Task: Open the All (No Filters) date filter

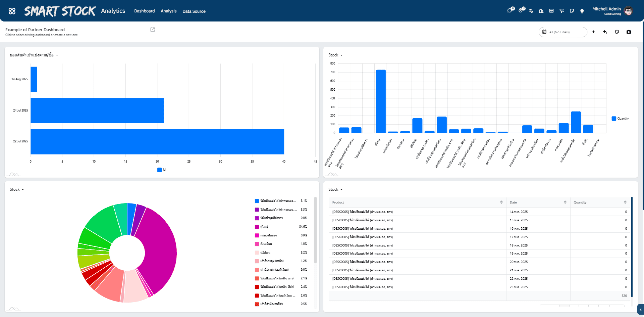Action: [x=563, y=32]
